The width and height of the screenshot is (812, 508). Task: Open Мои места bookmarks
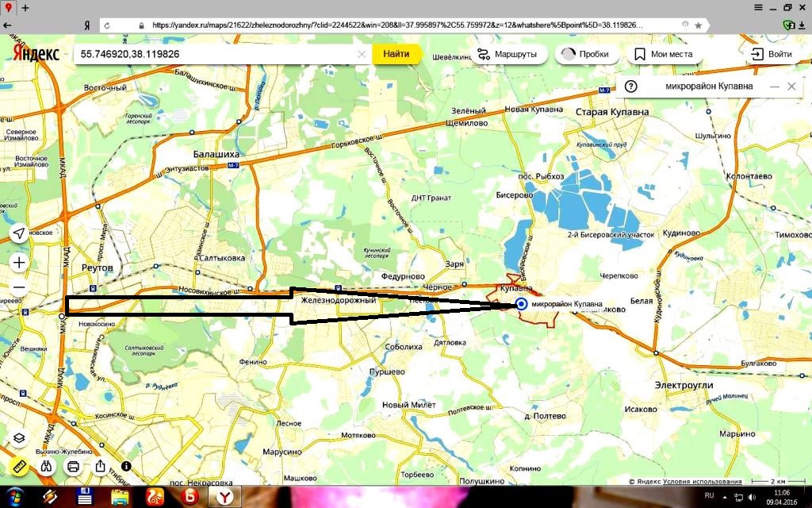(663, 54)
